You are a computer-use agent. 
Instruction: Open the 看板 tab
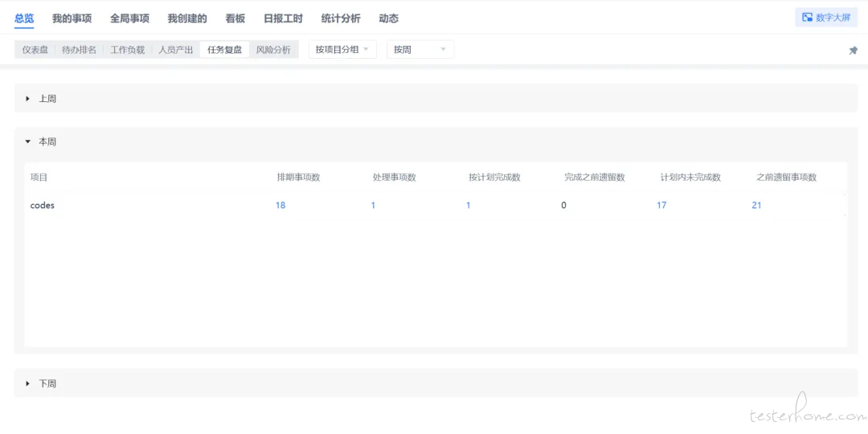pyautogui.click(x=235, y=18)
